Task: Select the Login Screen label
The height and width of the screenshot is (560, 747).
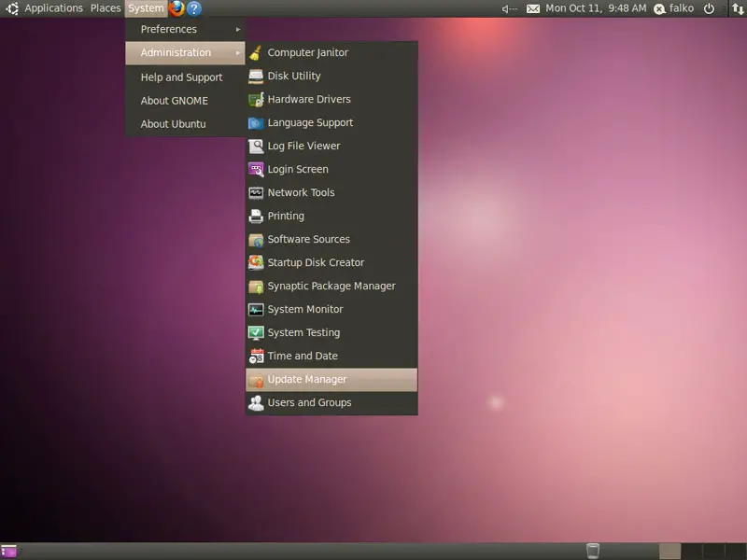Action: [298, 169]
